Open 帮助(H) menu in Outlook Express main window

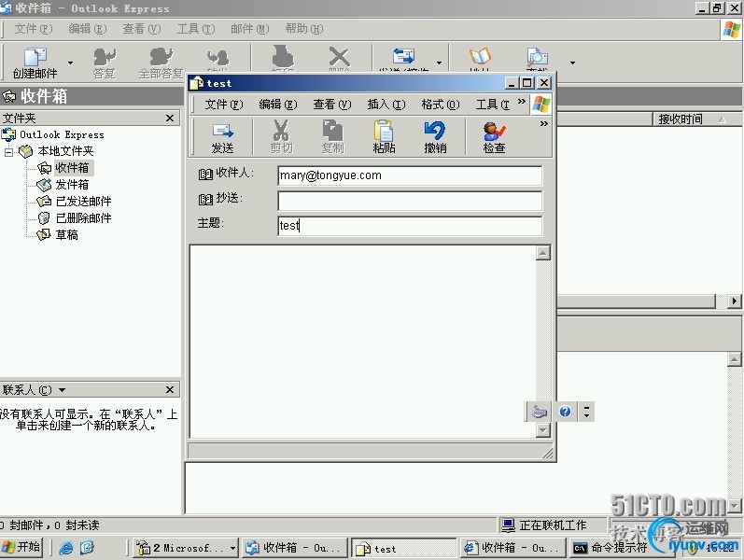(x=304, y=29)
